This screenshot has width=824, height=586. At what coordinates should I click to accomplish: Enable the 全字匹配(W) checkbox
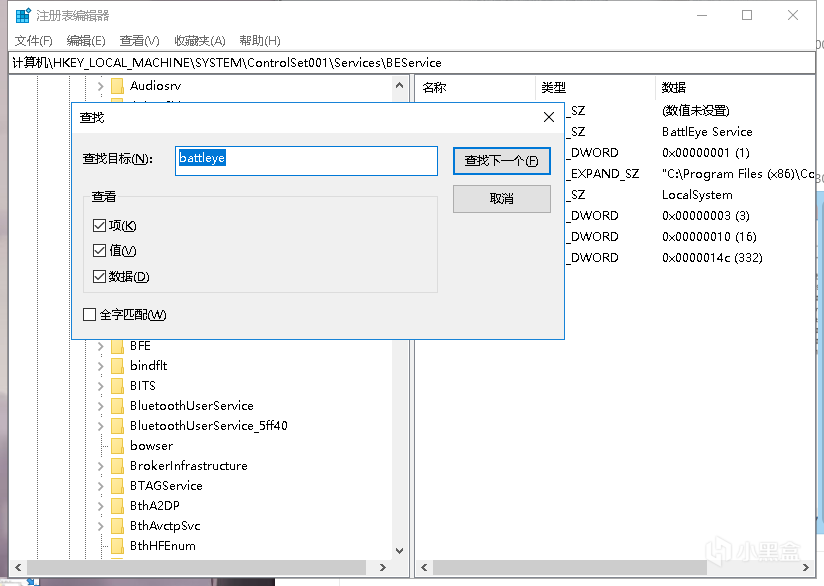[x=88, y=314]
